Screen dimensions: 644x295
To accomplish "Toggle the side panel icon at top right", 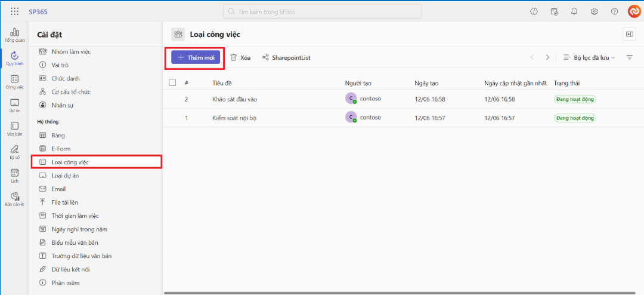I will pyautogui.click(x=629, y=34).
